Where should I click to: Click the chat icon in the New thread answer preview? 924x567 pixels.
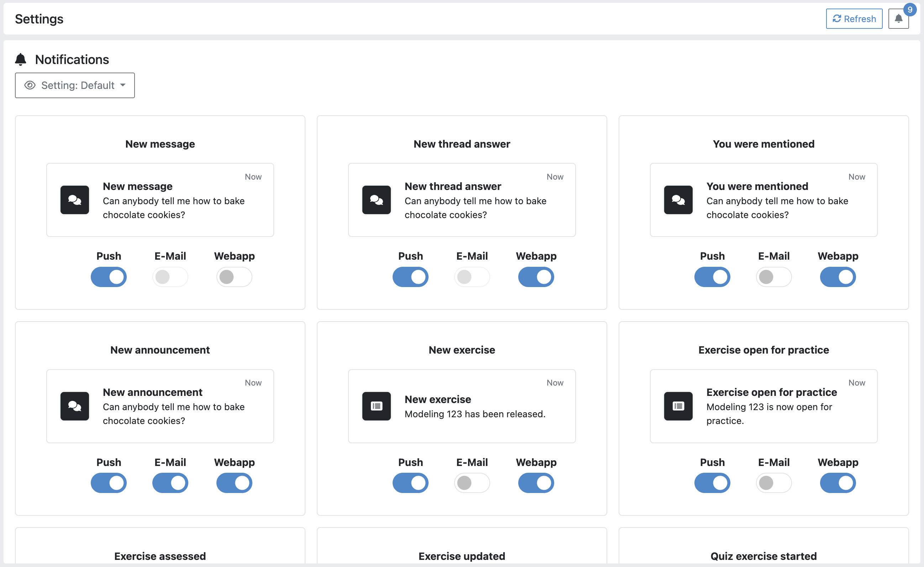(376, 200)
